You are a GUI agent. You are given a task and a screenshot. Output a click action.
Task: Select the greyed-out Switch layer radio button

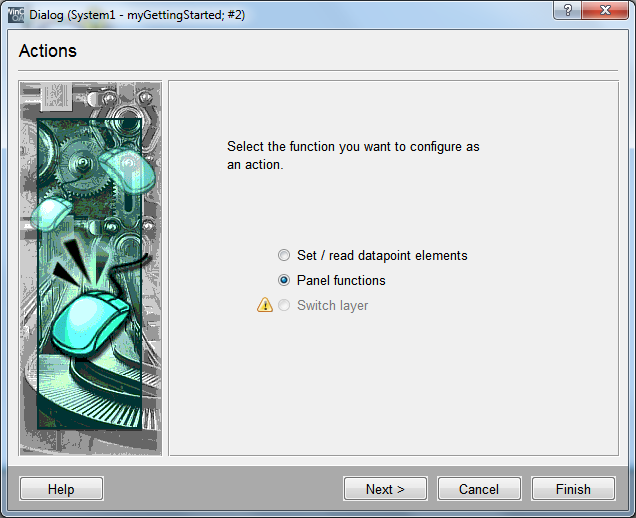coord(285,305)
